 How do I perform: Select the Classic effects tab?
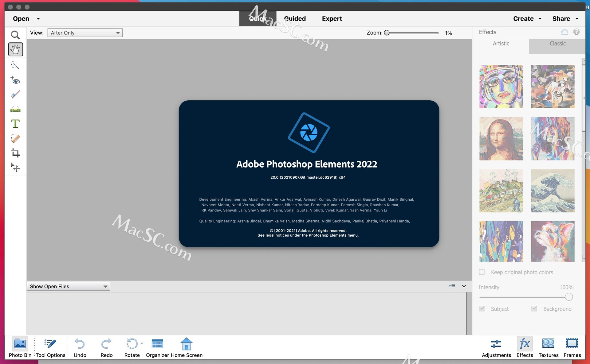557,44
